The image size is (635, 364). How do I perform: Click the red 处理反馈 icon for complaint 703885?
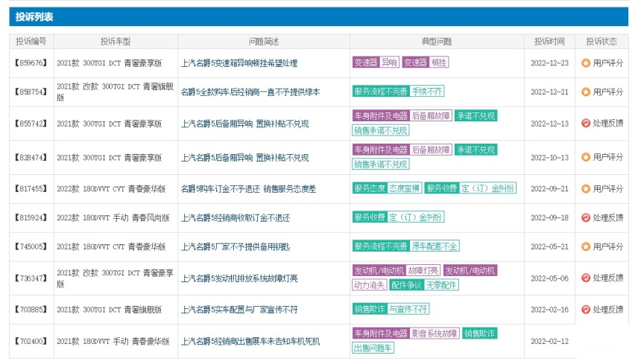[x=586, y=310]
